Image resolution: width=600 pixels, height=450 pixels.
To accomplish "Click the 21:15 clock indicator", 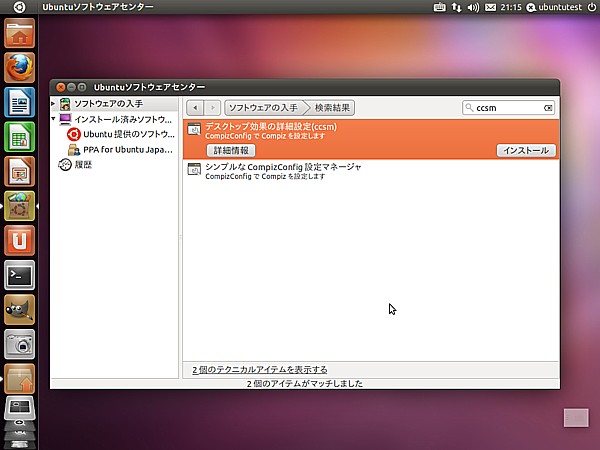I will pos(511,7).
